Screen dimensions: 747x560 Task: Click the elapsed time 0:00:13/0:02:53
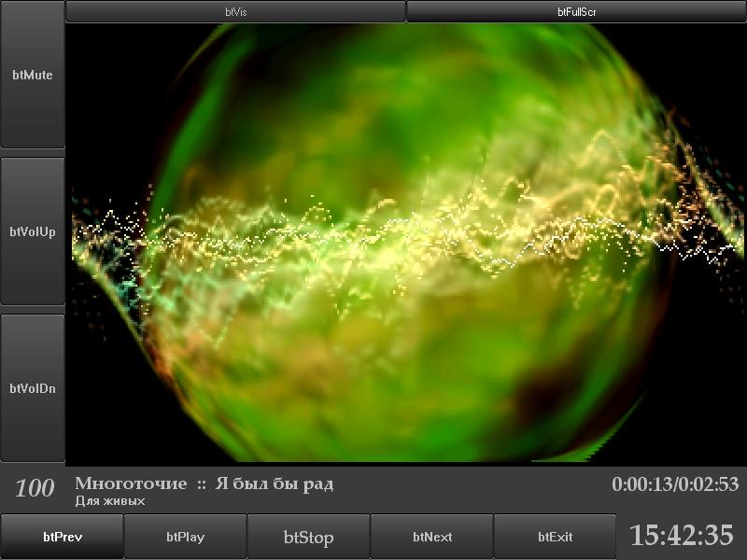tap(675, 484)
